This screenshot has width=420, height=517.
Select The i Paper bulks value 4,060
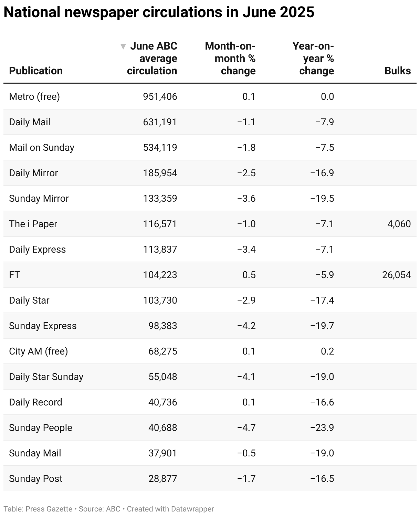click(x=399, y=224)
